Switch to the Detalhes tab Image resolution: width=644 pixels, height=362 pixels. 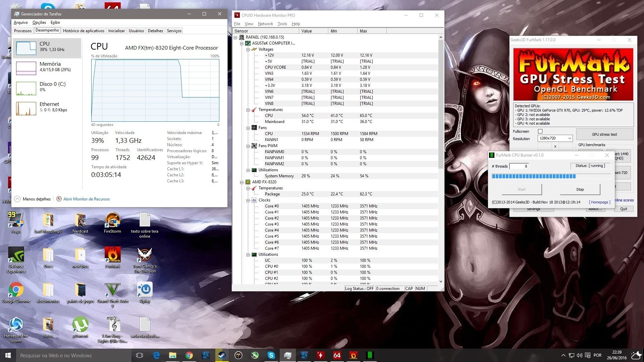(x=155, y=31)
